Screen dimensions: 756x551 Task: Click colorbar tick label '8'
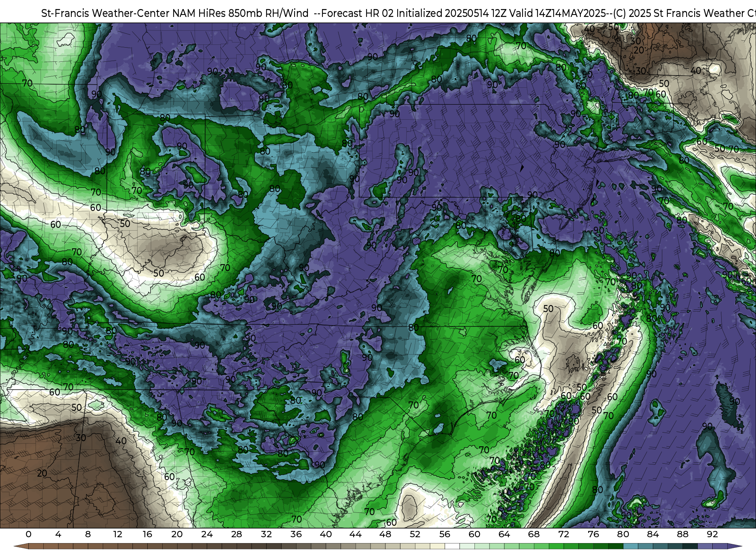[x=88, y=534]
